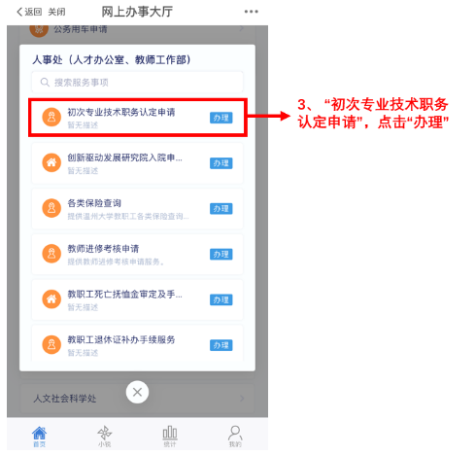Tap 办理 for 教职工退休证补办手续服务
Viewport: 476px width, 455px height.
point(221,345)
